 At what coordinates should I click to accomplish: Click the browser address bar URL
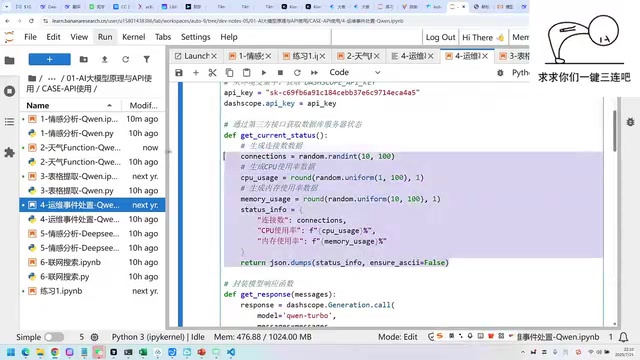pos(228,21)
